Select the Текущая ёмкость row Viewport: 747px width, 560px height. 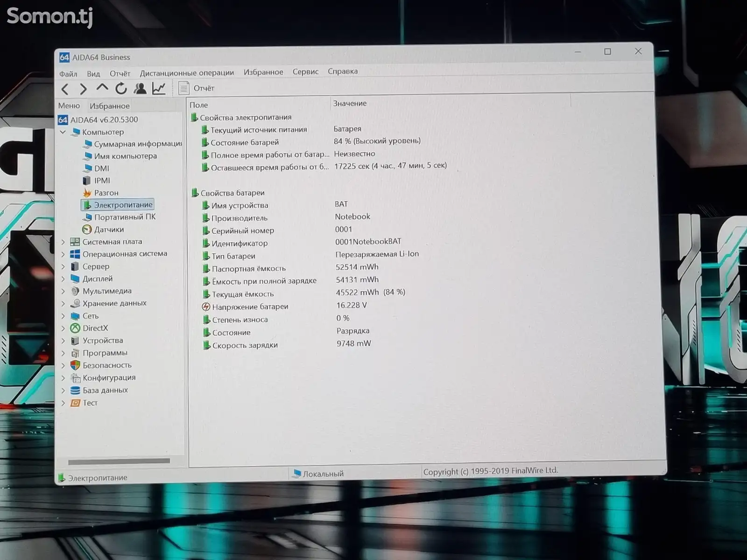pyautogui.click(x=303, y=293)
